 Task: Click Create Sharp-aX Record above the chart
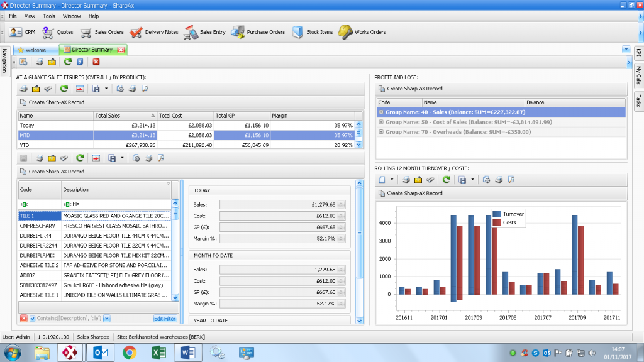click(410, 194)
